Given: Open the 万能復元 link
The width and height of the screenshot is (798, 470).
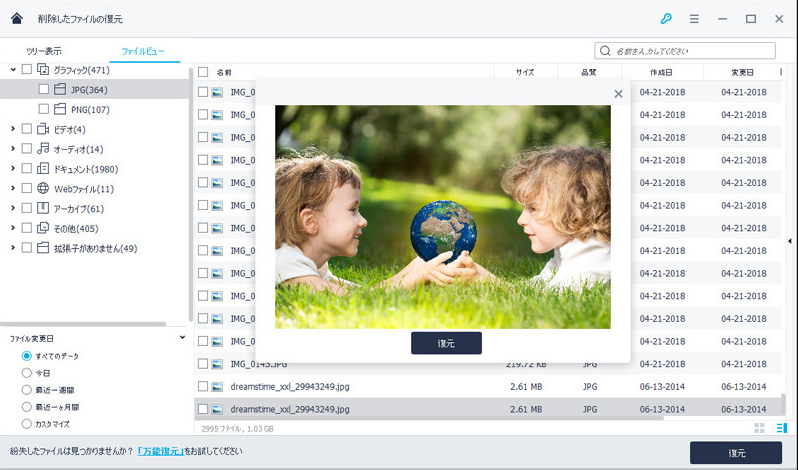Looking at the screenshot, I should click(161, 452).
